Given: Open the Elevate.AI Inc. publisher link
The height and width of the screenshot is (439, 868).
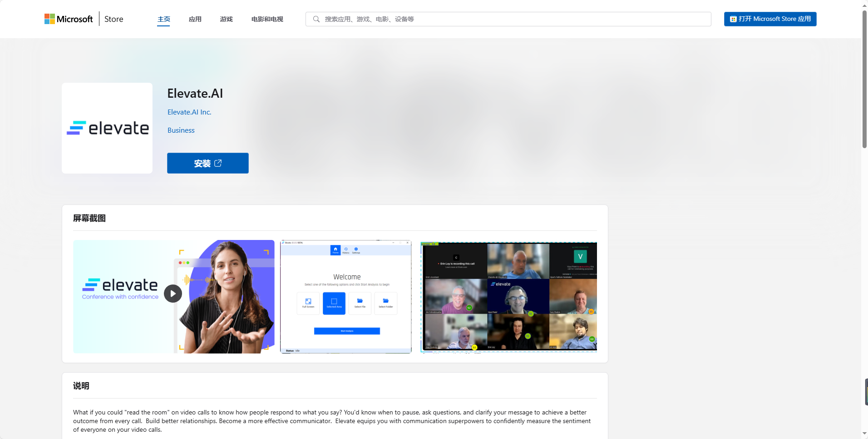Looking at the screenshot, I should click(189, 112).
